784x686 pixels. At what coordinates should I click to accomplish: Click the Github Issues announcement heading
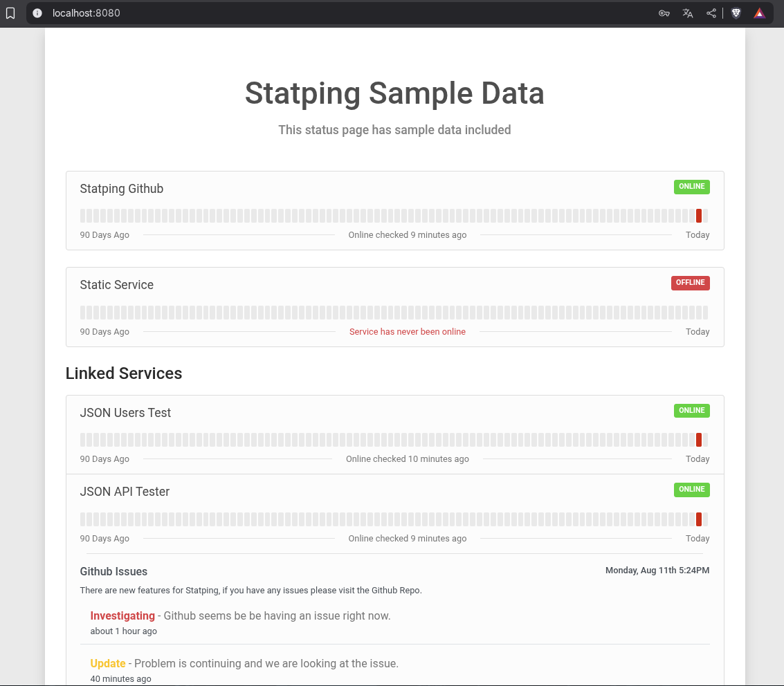click(113, 572)
